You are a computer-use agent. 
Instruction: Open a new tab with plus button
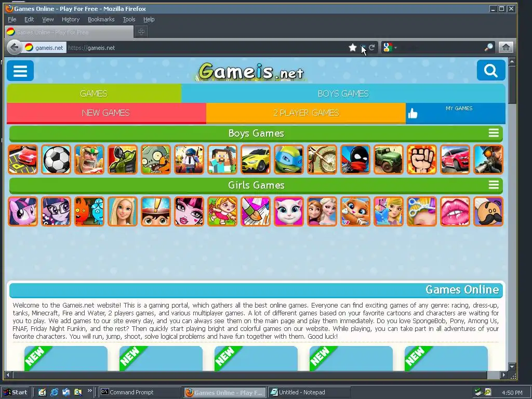(x=141, y=32)
